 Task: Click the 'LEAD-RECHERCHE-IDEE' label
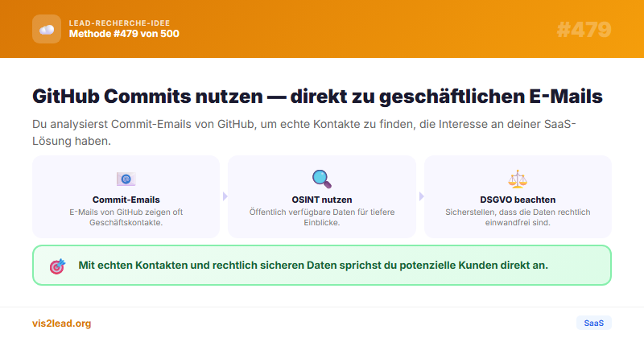pyautogui.click(x=119, y=23)
